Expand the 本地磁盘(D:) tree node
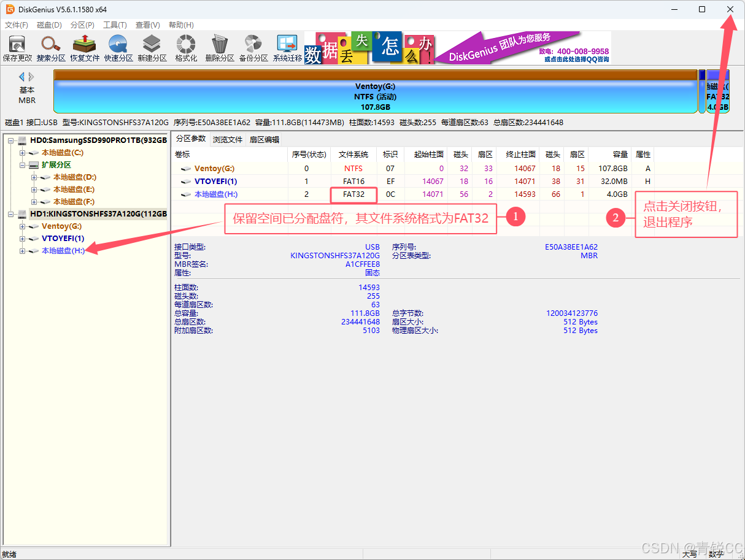745x560 pixels. [34, 177]
